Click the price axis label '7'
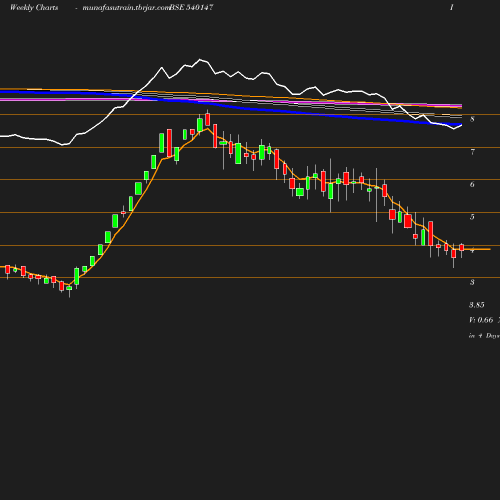This screenshot has height=500, width=500. pyautogui.click(x=472, y=152)
